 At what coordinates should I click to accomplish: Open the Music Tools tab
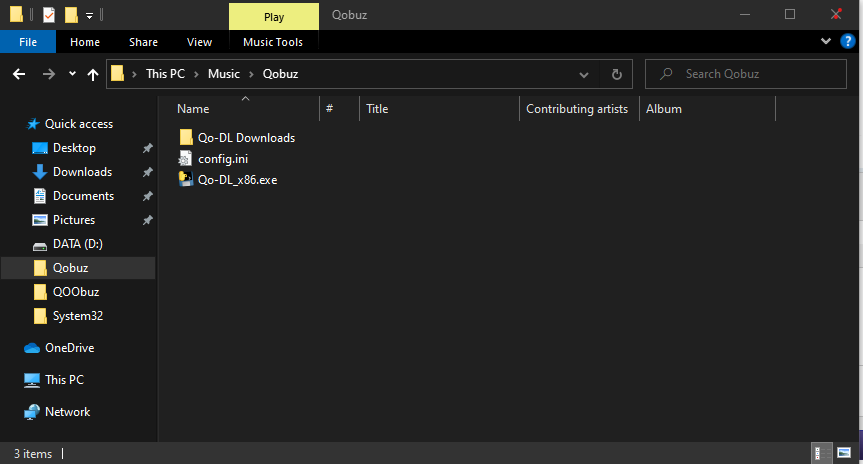click(x=273, y=42)
